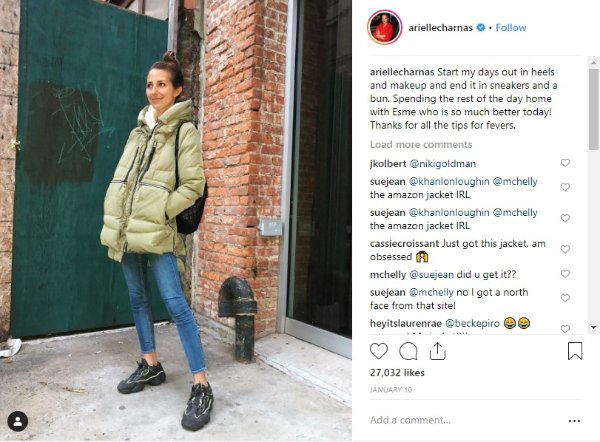Expand Load more comments
600x442 pixels.
pos(421,144)
